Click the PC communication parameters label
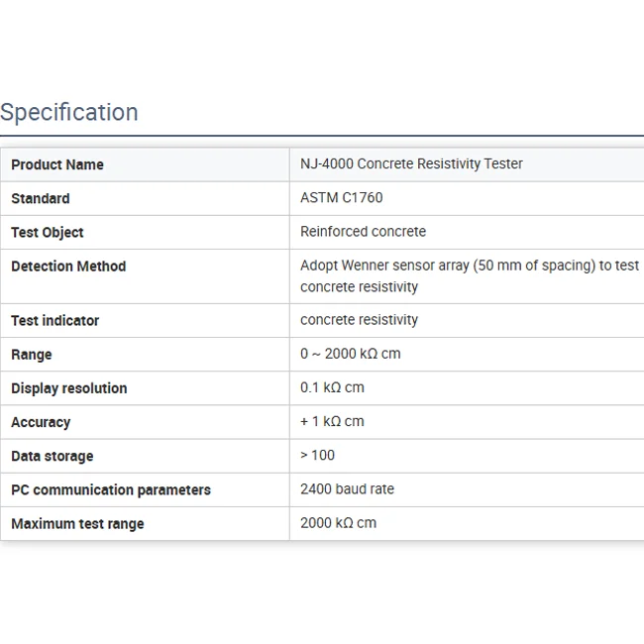This screenshot has width=644, height=644. [x=111, y=489]
